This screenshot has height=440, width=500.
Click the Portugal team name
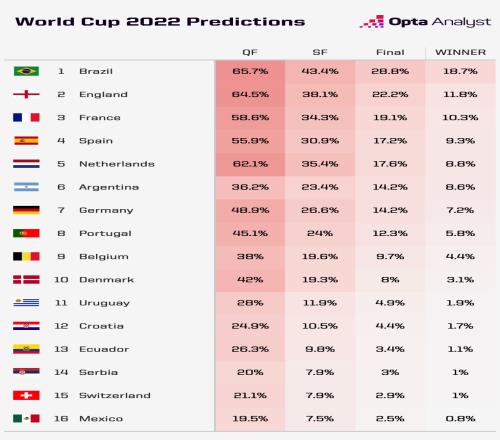coord(105,233)
